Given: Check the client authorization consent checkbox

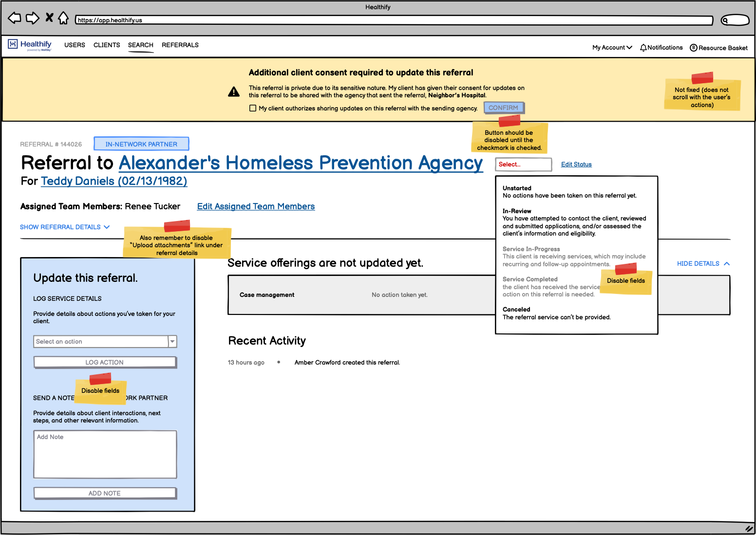Looking at the screenshot, I should pos(253,108).
